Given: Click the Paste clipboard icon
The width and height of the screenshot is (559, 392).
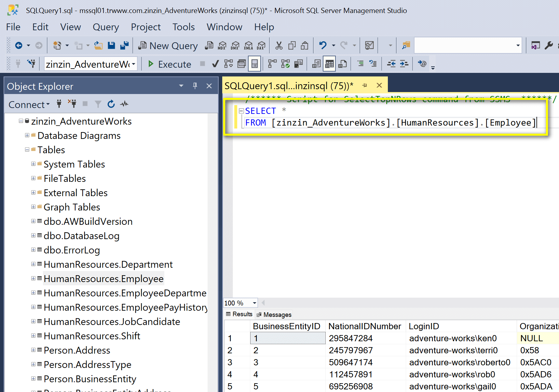Looking at the screenshot, I should pyautogui.click(x=305, y=46).
